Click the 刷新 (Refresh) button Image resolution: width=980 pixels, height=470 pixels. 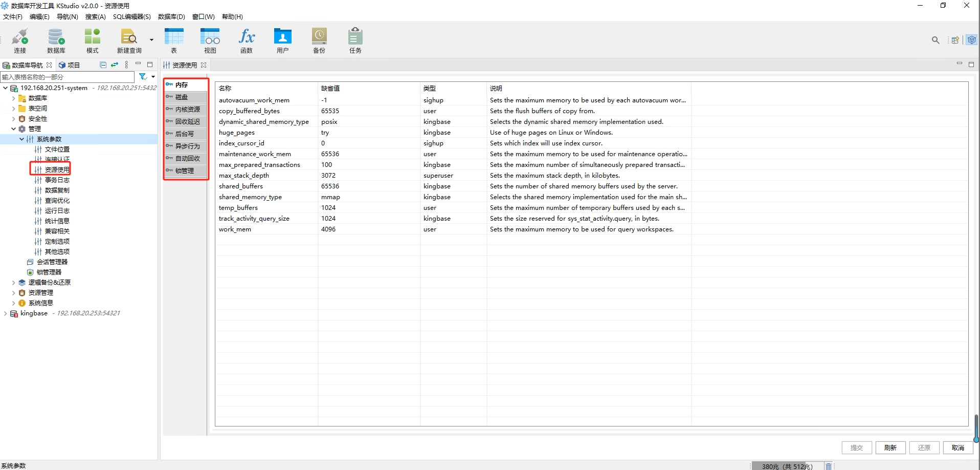coord(890,447)
